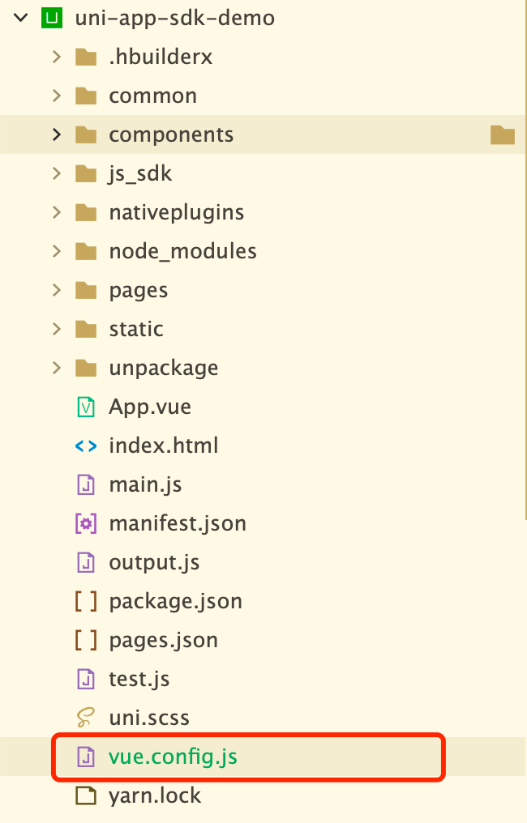Expand the components folder chevron

point(57,135)
